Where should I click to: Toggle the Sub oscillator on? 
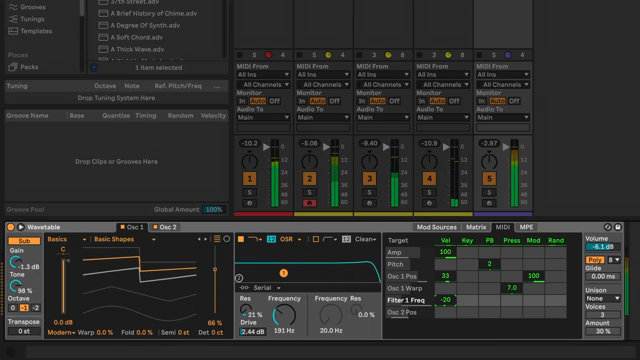[x=24, y=241]
